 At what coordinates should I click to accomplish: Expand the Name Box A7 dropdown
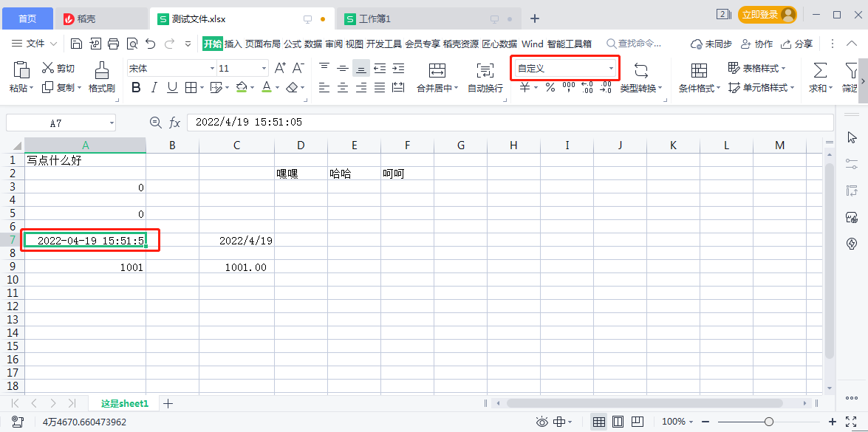(x=112, y=123)
